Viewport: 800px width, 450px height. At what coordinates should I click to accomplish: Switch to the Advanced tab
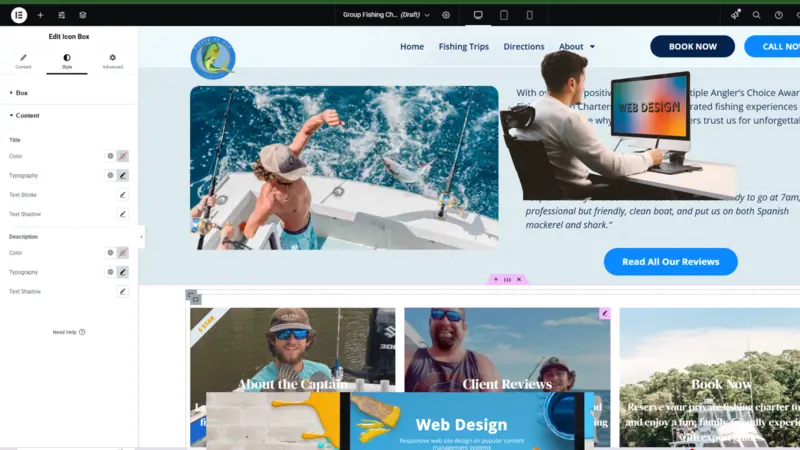point(112,61)
